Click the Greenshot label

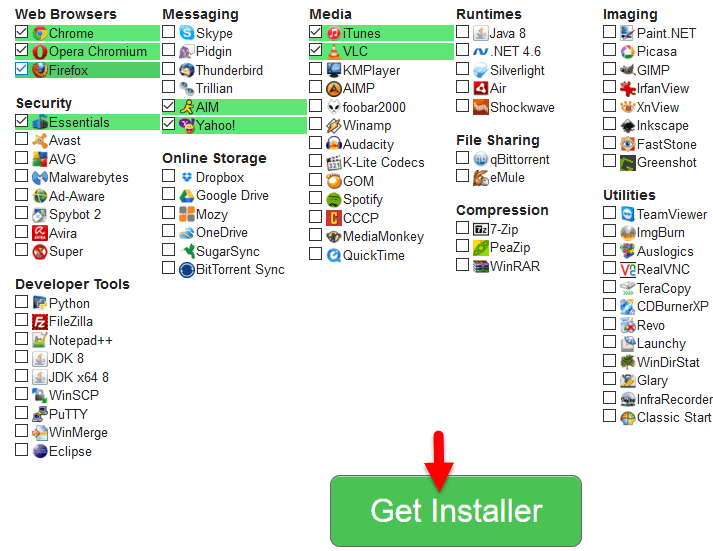tap(667, 163)
